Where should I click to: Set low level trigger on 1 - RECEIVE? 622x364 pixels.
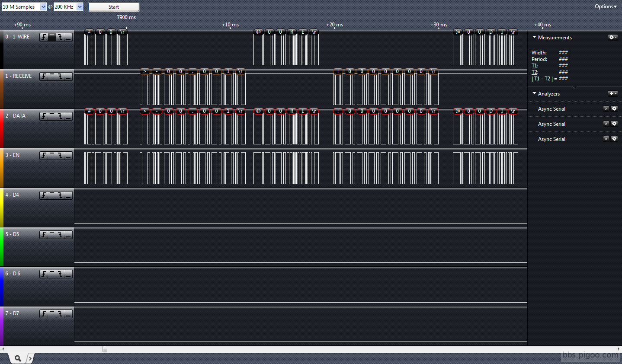point(68,77)
